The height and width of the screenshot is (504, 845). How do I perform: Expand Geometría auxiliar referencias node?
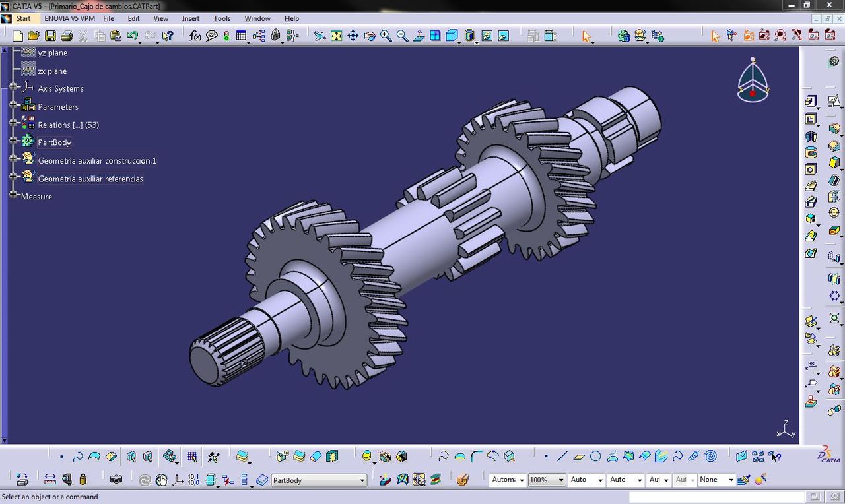(13, 176)
